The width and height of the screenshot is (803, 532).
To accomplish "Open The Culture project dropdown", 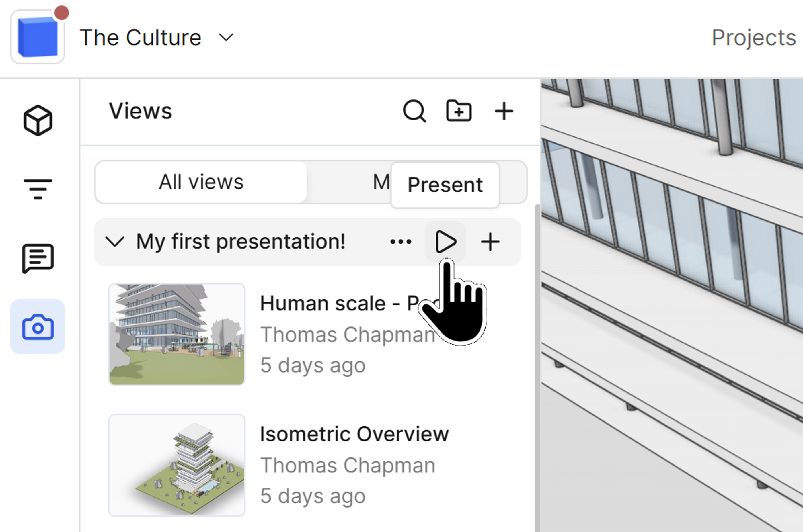I will pos(226,37).
